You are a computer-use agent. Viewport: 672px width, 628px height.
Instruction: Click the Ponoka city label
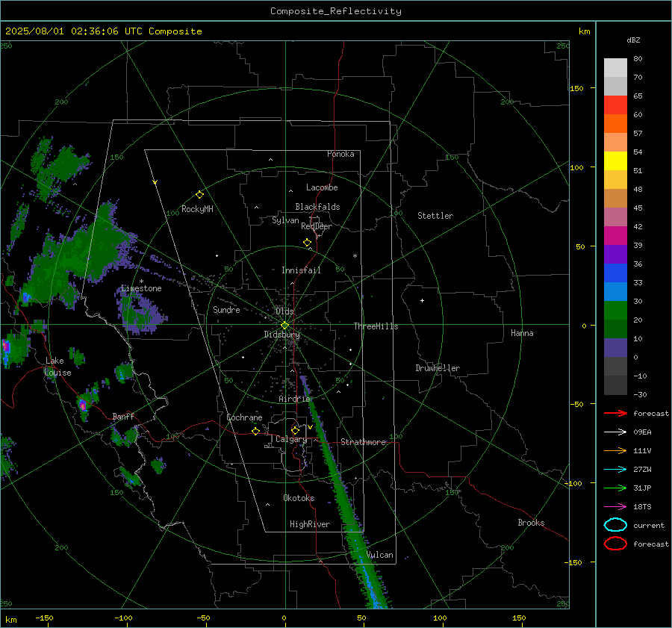(x=340, y=155)
